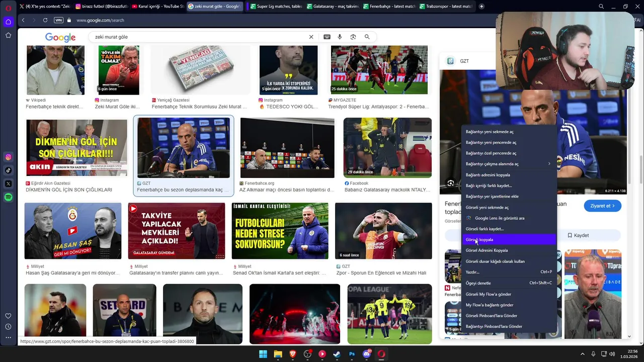Reload the current page
This screenshot has width=644, height=362.
coord(45,20)
